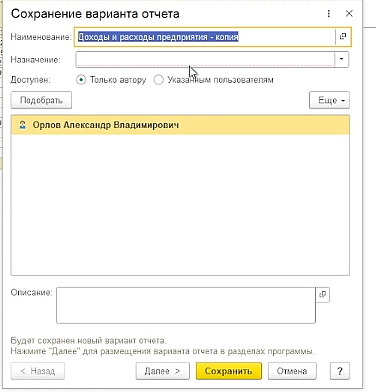Screen dimensions: 376x392
Task: Click the Подобрать button
Action: coord(41,100)
